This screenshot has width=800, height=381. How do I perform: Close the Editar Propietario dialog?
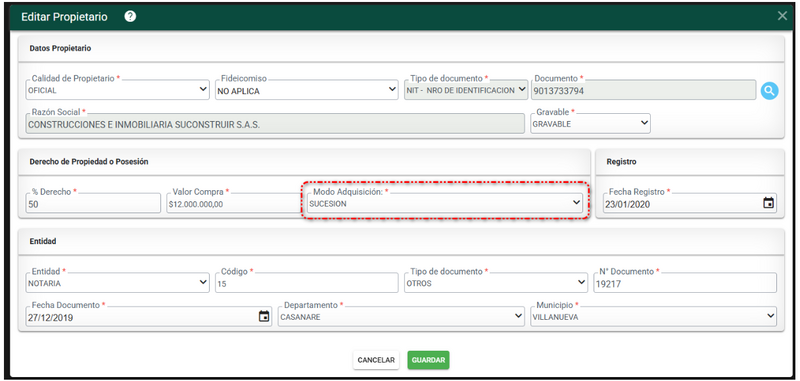point(782,16)
